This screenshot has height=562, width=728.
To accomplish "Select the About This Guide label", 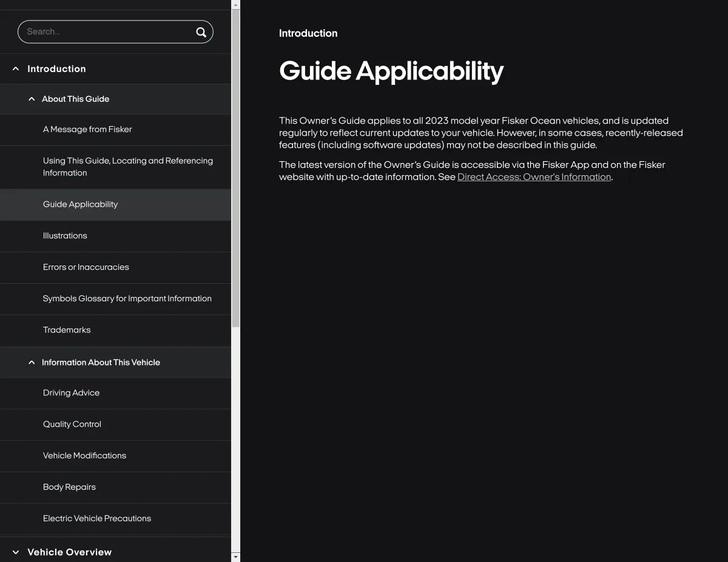I will click(75, 99).
